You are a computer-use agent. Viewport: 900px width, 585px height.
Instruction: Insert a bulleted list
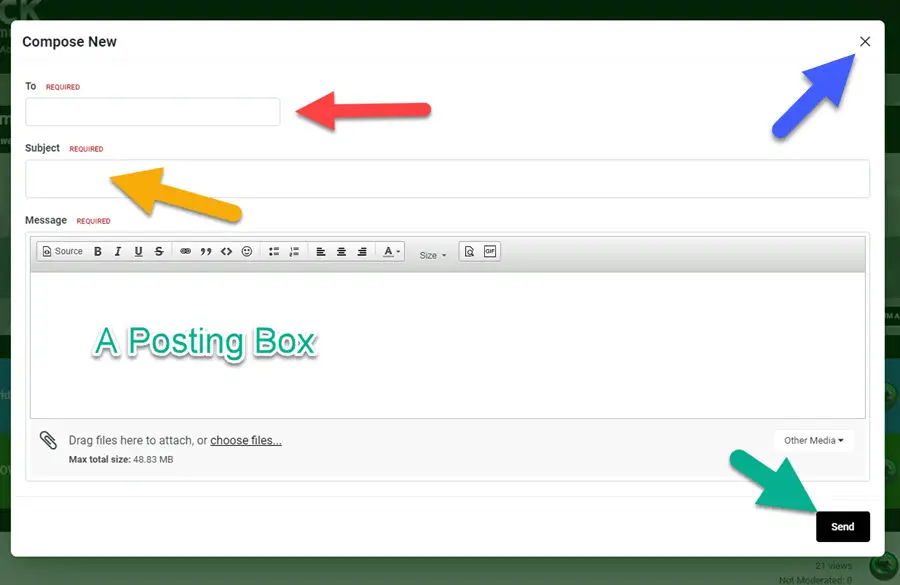pos(274,252)
